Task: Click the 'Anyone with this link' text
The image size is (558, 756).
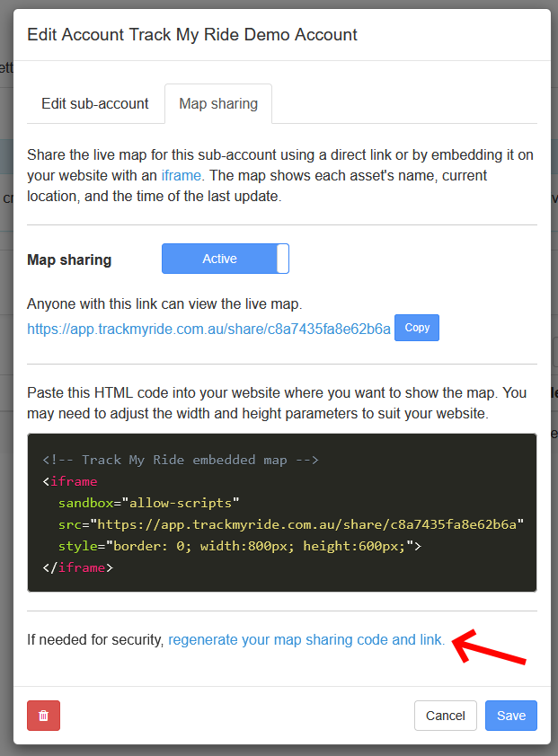Action: coord(164,304)
